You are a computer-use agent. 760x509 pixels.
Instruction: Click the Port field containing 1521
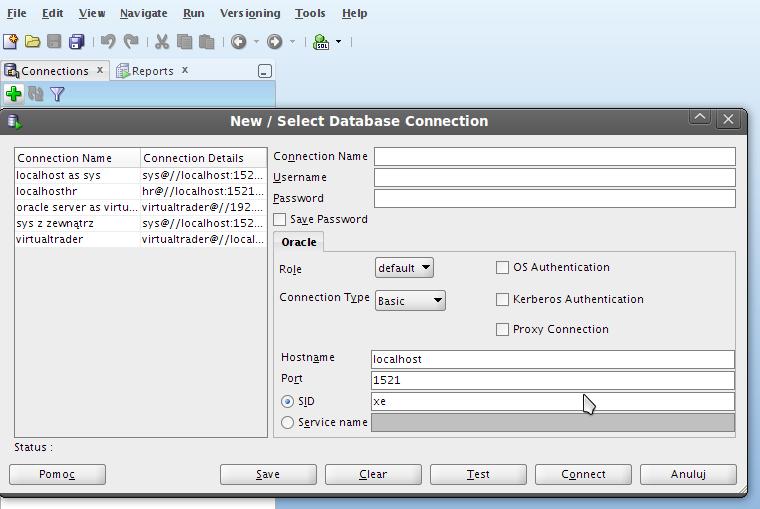point(553,380)
